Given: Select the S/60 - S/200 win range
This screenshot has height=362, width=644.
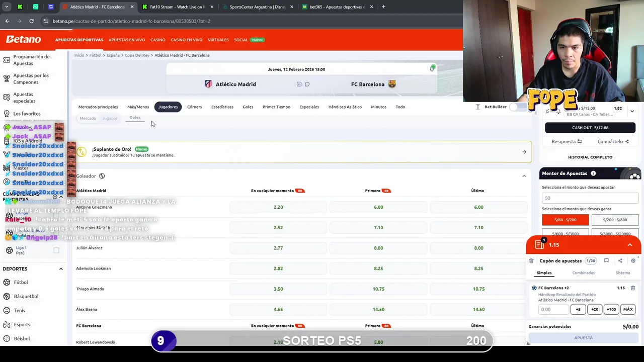Looking at the screenshot, I should (565, 220).
